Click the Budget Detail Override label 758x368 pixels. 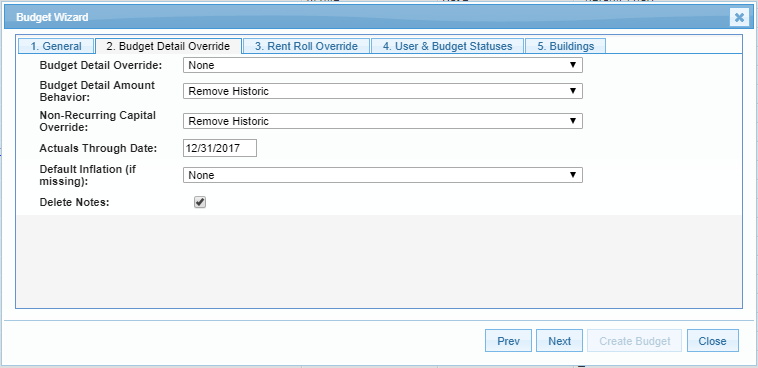101,65
